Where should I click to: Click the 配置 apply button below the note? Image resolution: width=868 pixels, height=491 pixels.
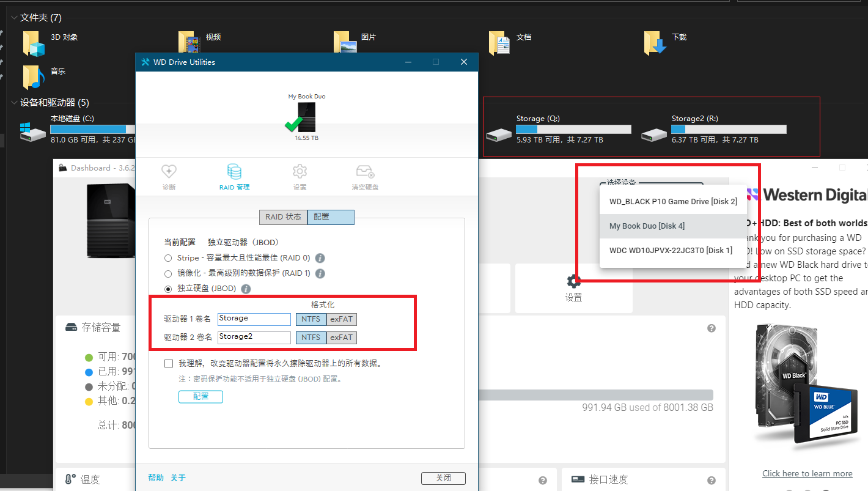pyautogui.click(x=200, y=397)
